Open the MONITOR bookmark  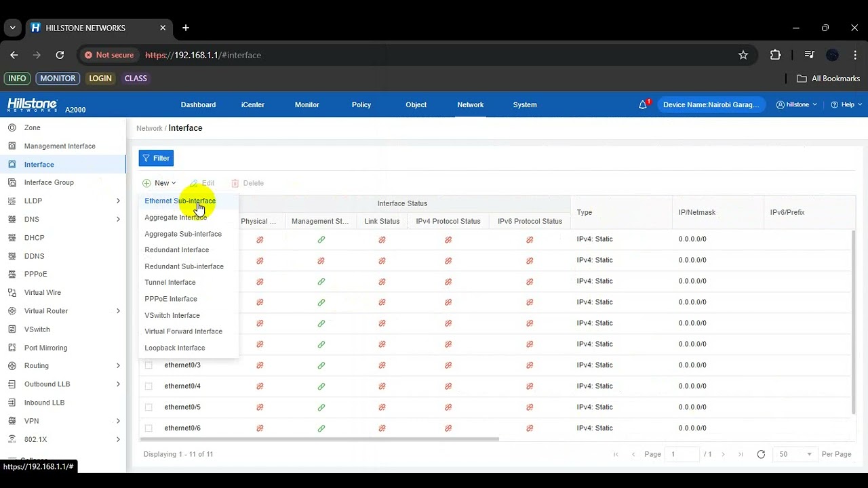tap(58, 78)
